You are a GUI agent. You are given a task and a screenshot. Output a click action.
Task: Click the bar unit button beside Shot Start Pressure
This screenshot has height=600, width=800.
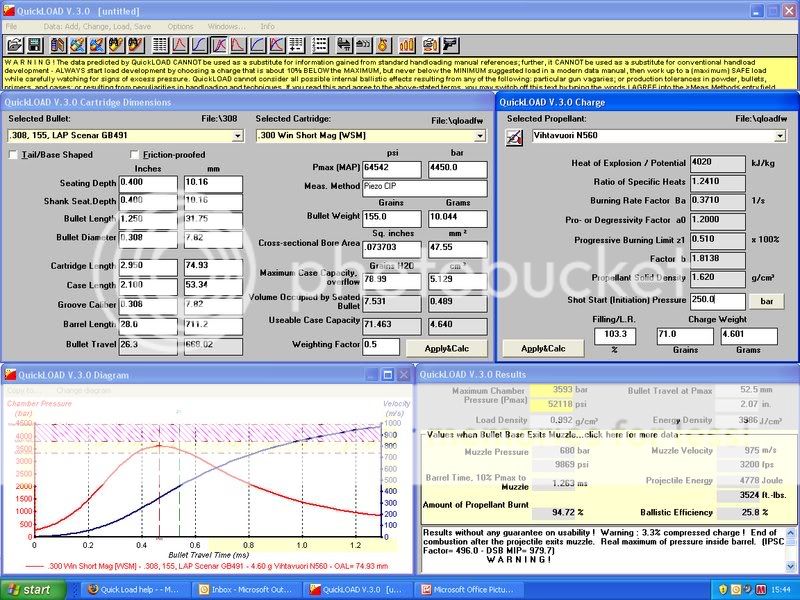[x=766, y=300]
